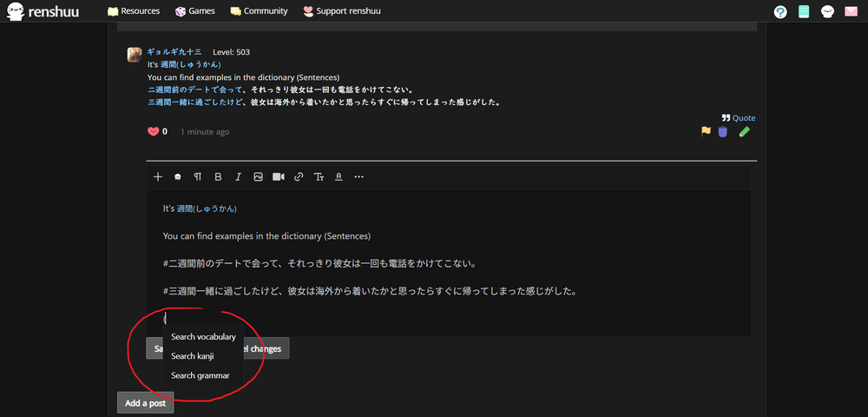Click the editor line starting '#三週間一緒に過ごしたけど'
The image size is (868, 417).
click(x=370, y=291)
